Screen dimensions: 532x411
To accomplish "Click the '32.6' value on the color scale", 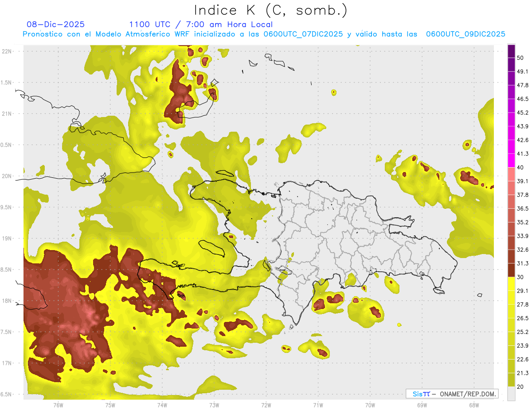I will point(523,250).
